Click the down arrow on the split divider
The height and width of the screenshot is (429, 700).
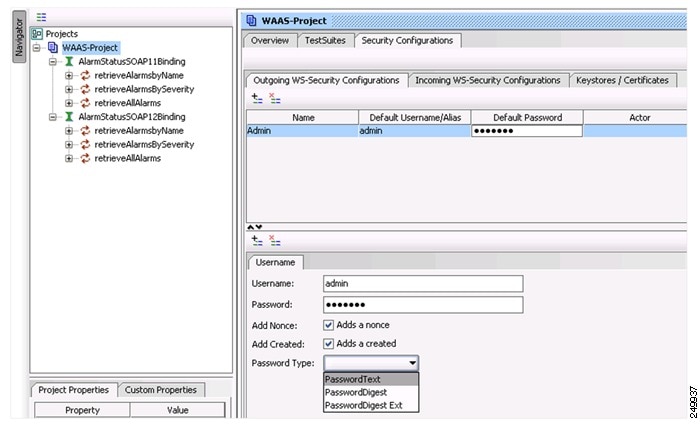pos(258,227)
